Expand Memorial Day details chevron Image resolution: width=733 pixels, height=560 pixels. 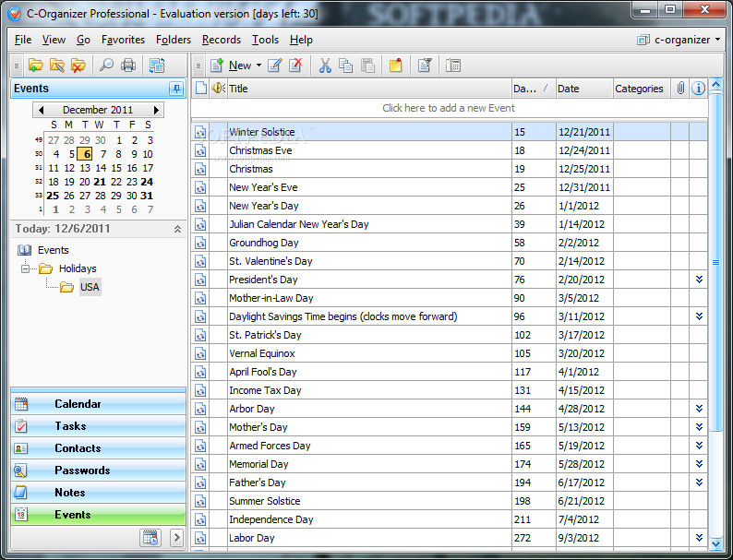pyautogui.click(x=699, y=464)
